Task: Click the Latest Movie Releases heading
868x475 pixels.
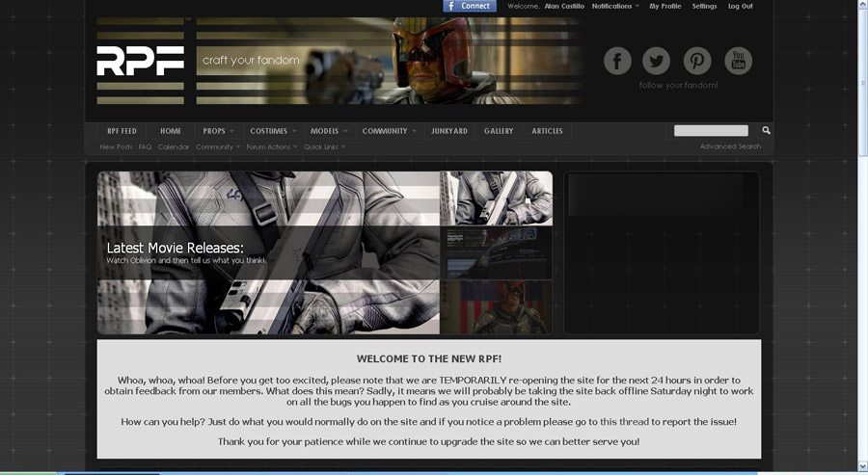Action: click(175, 248)
